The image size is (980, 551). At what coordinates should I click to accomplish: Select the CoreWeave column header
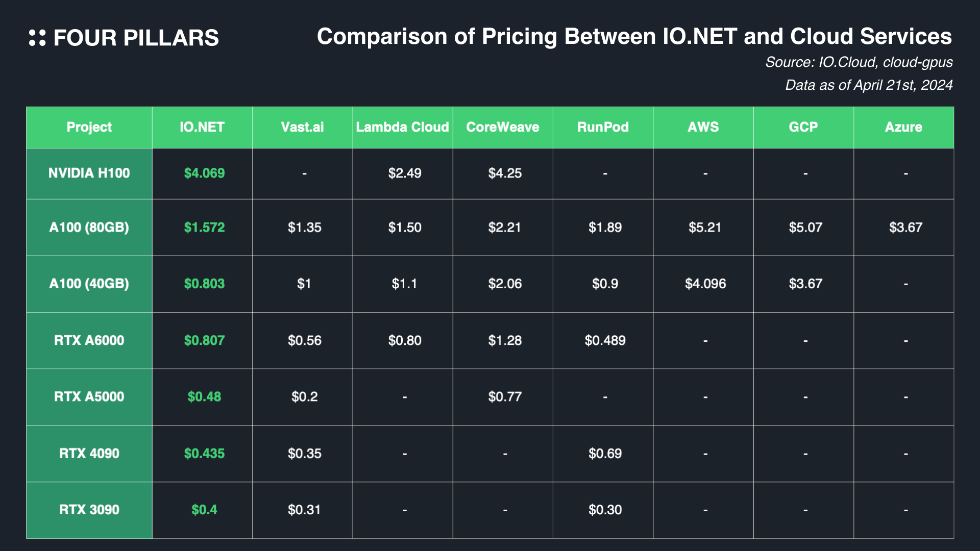click(503, 127)
